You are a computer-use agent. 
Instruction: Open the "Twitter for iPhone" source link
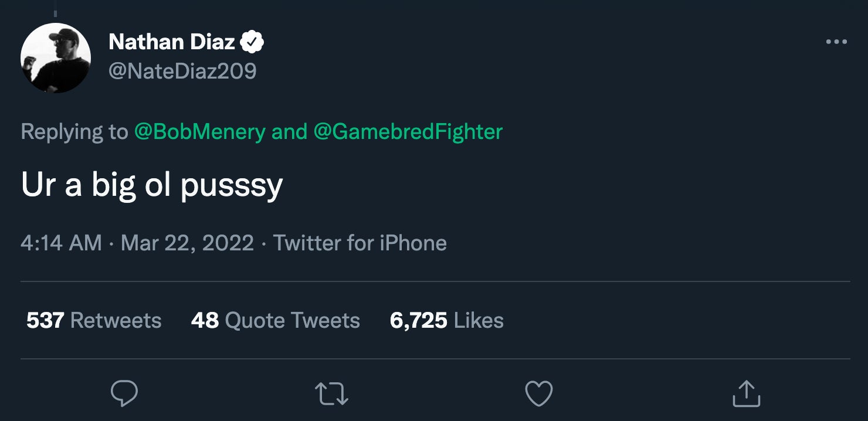click(x=360, y=243)
